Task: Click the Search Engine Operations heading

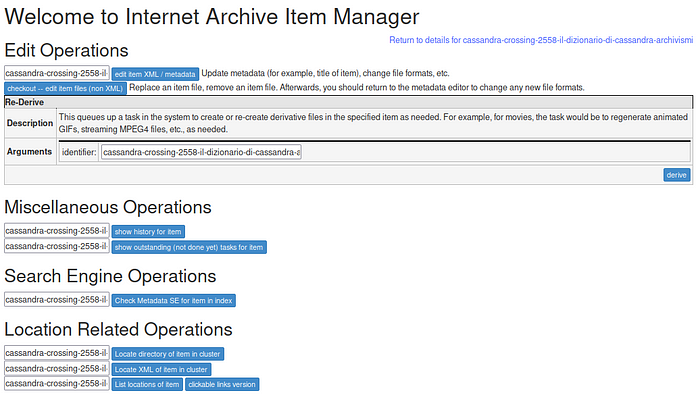Action: coord(110,276)
